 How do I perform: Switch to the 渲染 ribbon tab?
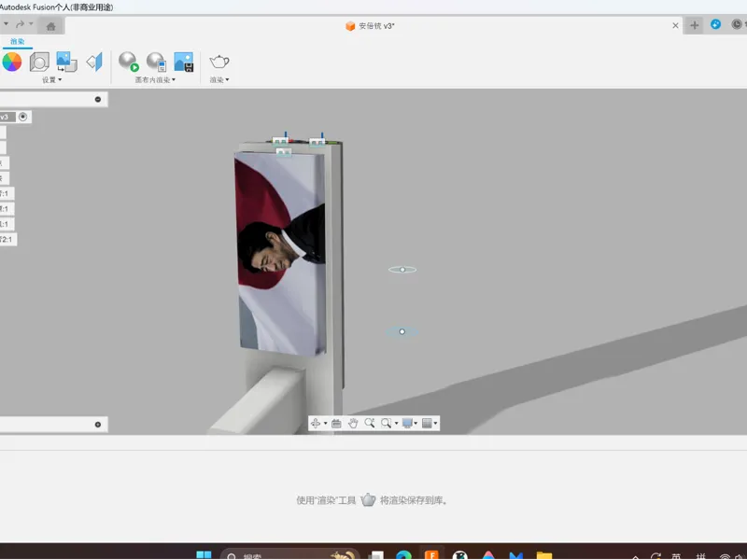click(x=18, y=42)
